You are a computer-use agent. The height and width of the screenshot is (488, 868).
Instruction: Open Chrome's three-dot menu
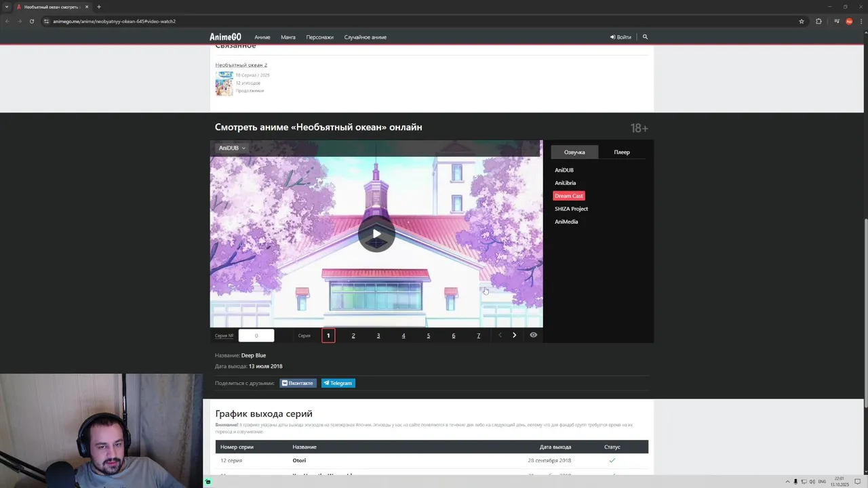pos(860,21)
